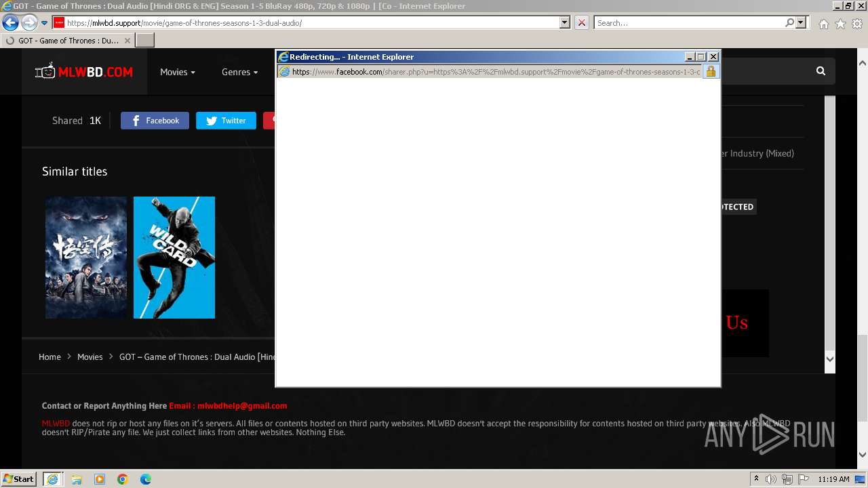This screenshot has height=488, width=868.
Task: Expand the address bar autocomplete dropdown
Action: pos(565,23)
